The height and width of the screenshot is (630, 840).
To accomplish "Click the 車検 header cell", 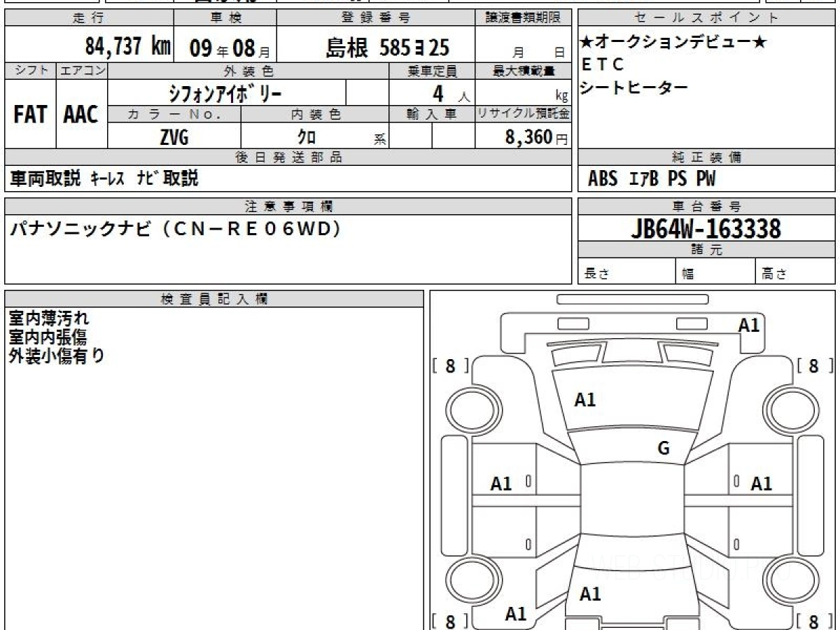I will [x=224, y=18].
